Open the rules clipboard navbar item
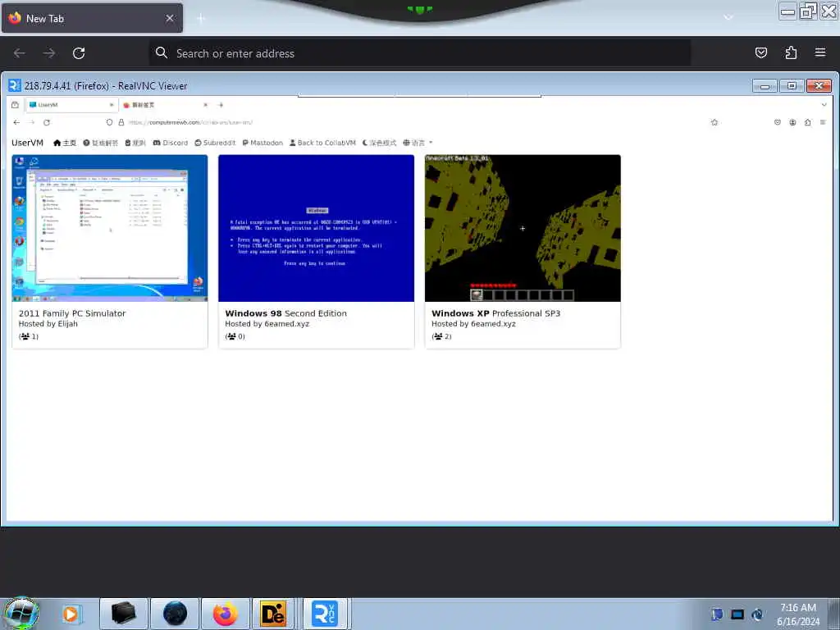The height and width of the screenshot is (630, 840). click(135, 143)
